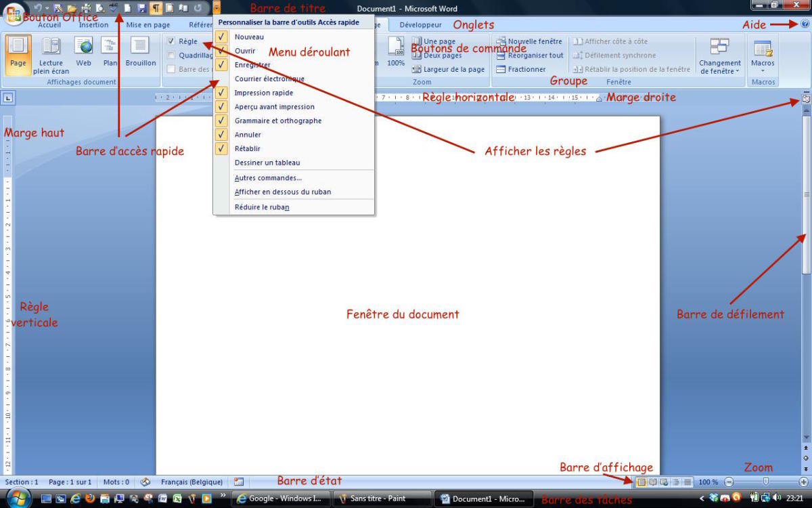This screenshot has height=508, width=812.
Task: Show hidden system tray icons
Action: pyautogui.click(x=701, y=499)
